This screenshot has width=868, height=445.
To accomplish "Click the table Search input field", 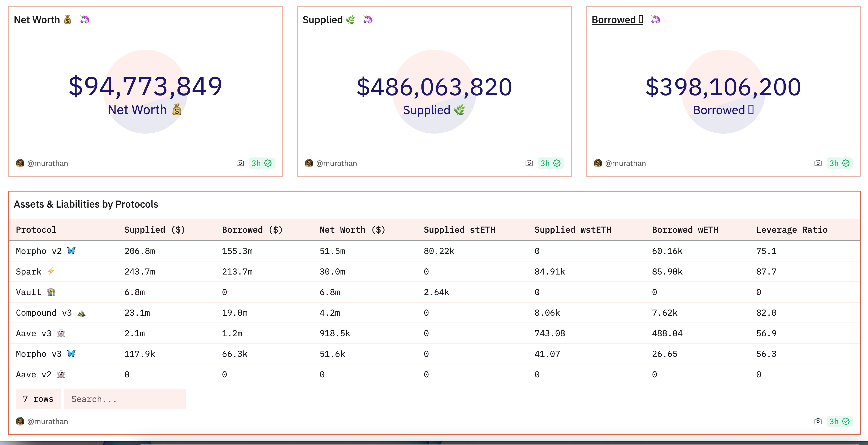I will [125, 399].
